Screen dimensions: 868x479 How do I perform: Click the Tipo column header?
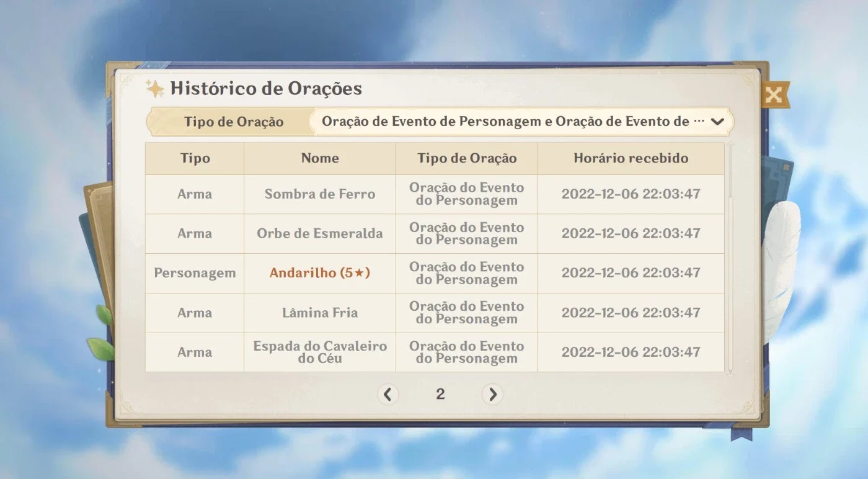pos(195,158)
